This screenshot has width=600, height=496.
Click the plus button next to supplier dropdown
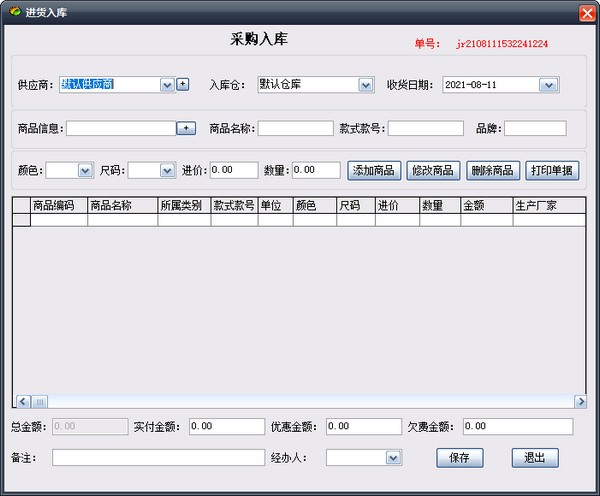[x=183, y=85]
